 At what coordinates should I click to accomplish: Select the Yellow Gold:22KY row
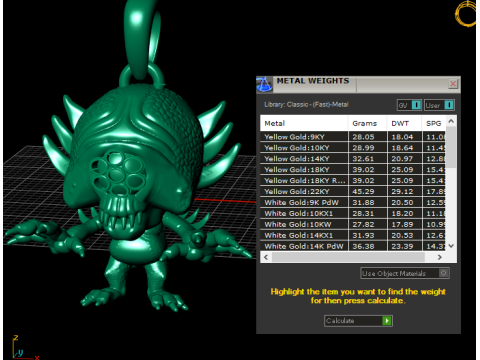(353, 192)
